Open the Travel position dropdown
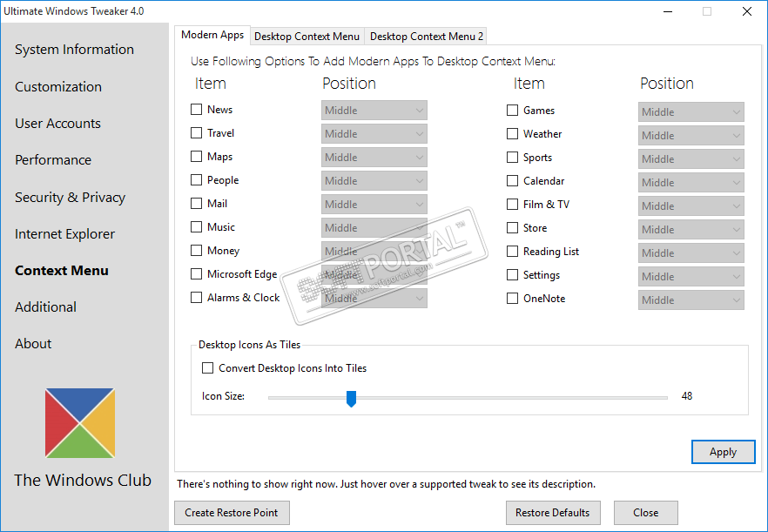Viewport: 768px width, 532px height. pos(374,134)
